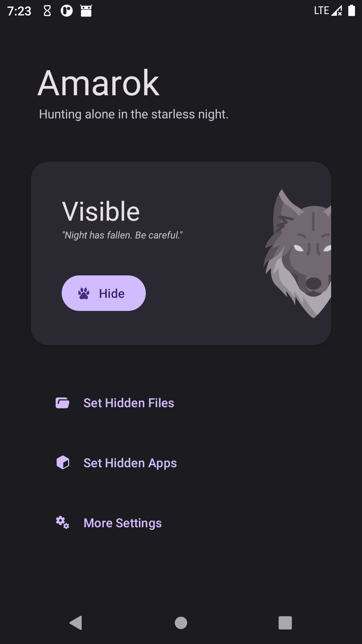The height and width of the screenshot is (644, 362).
Task: Tap the battery icon in status bar
Action: 351,10
